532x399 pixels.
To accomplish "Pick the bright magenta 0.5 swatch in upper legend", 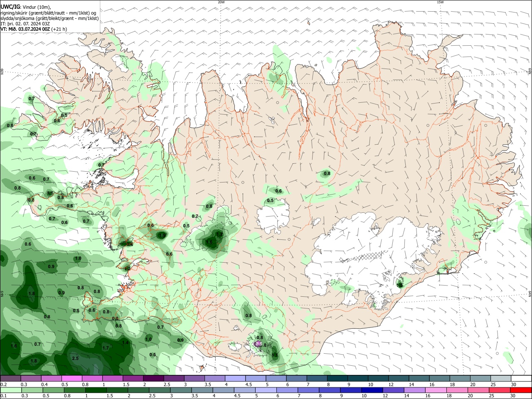I will click(72, 378).
